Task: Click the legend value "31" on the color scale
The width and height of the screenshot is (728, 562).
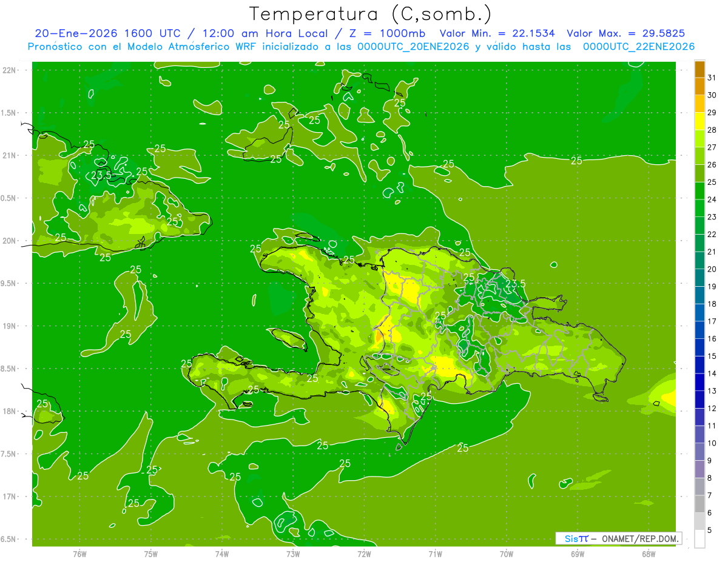Action: click(712, 78)
